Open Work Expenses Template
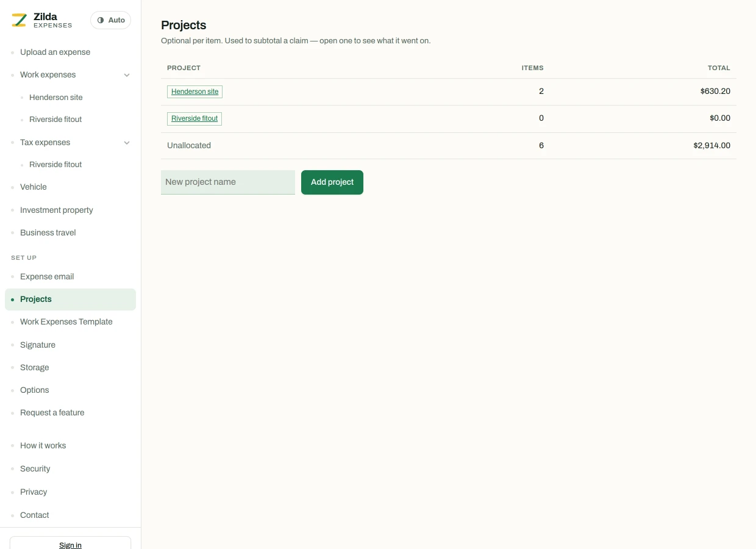 tap(66, 322)
